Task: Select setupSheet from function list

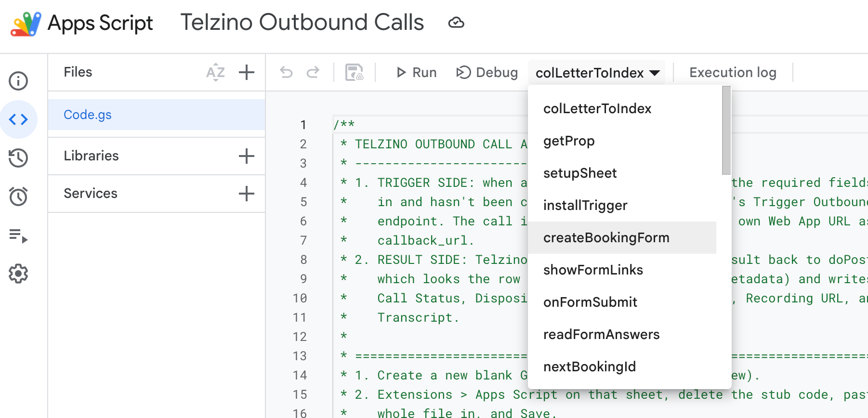Action: tap(622, 173)
